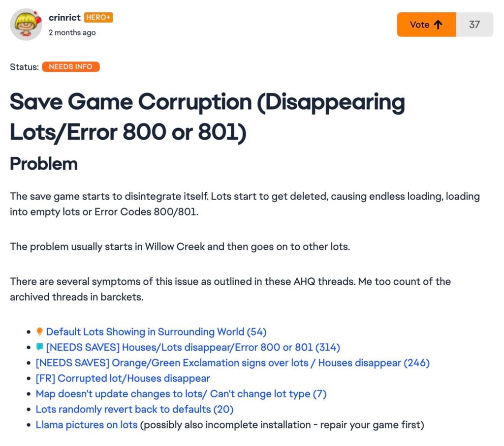This screenshot has height=446, width=504.
Task: Click the paragraph mentioning Willow Creek
Action: coord(180,246)
